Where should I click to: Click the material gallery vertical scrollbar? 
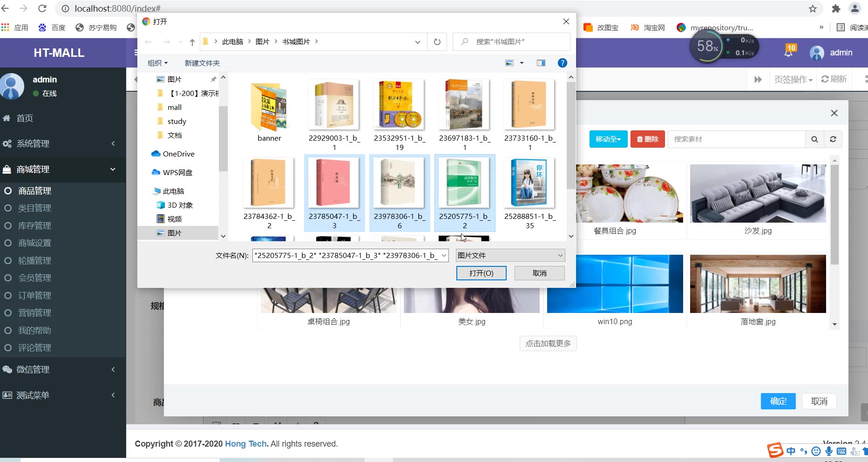(x=834, y=214)
